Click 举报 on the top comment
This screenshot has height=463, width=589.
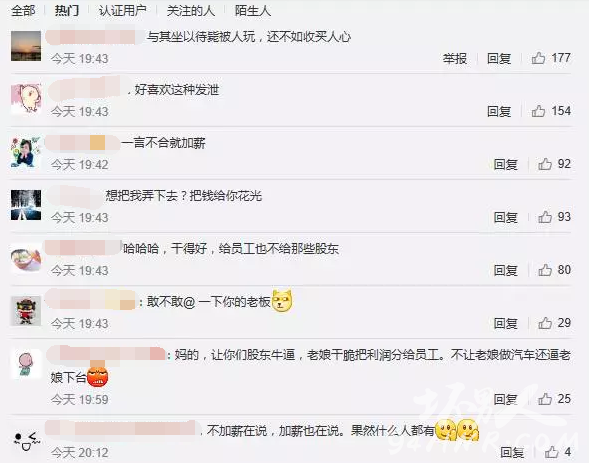point(455,59)
